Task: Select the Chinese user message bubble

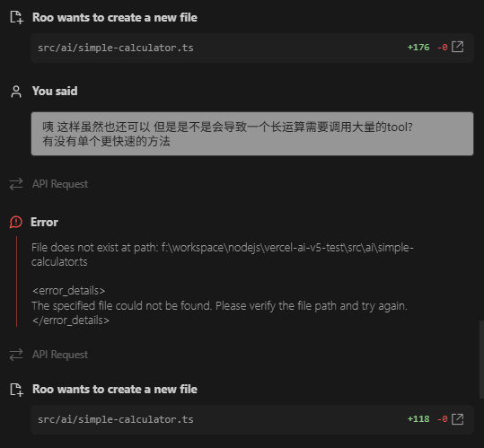Action: 252,134
